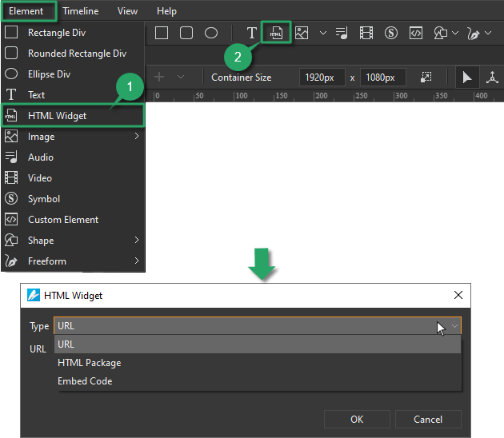Viewport: 504px width, 438px height.
Task: Choose HTML Widget from the Element menu
Action: click(74, 116)
